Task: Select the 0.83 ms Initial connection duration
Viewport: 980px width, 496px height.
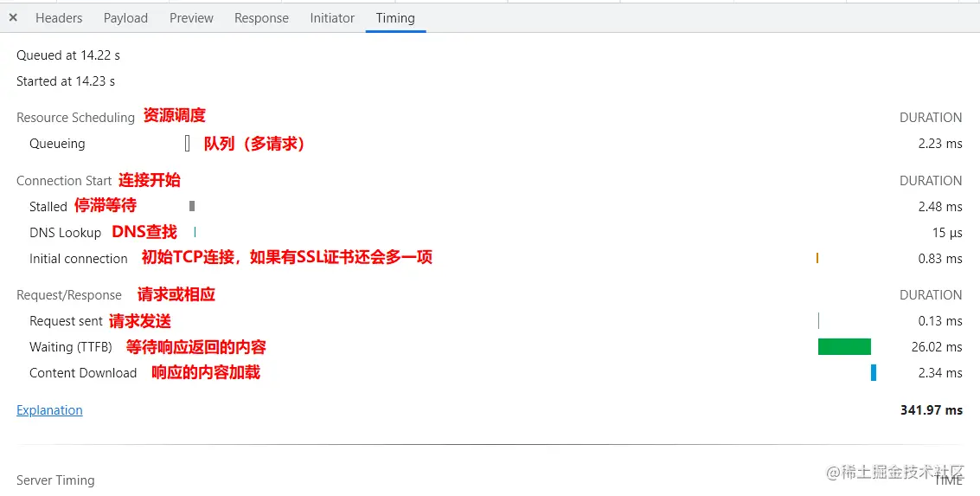Action: pos(940,258)
